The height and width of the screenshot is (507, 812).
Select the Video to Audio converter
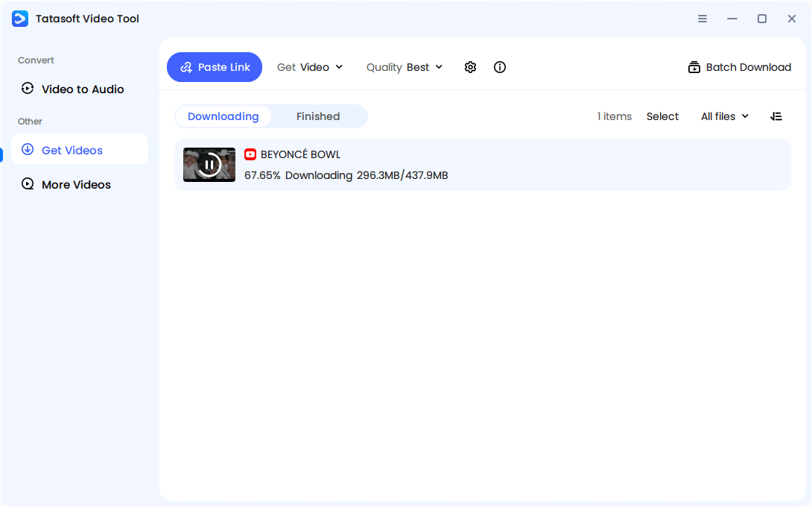[x=80, y=89]
